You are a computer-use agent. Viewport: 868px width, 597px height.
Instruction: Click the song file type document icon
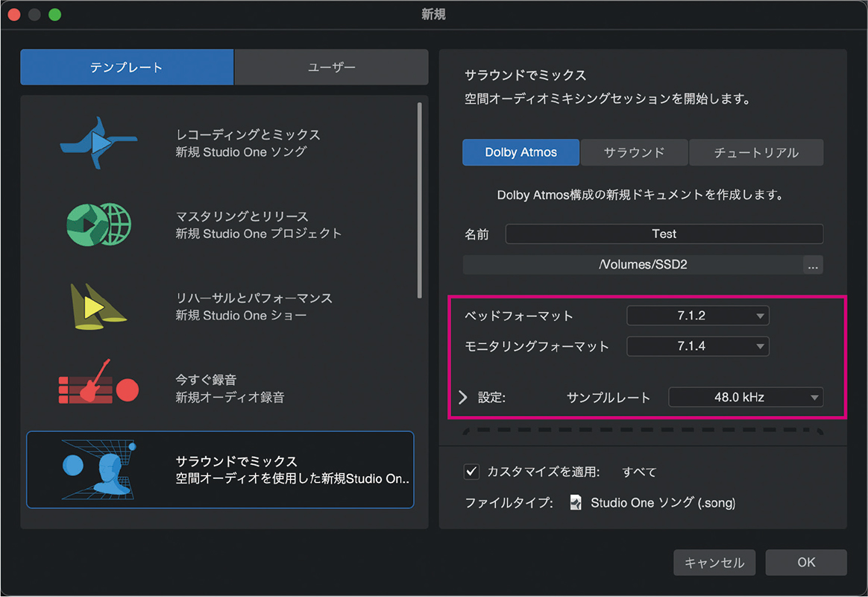[x=576, y=502]
